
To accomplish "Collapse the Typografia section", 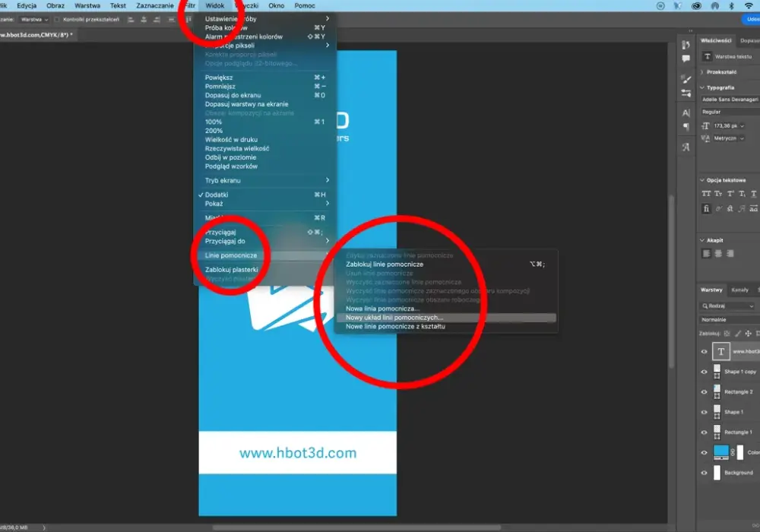I will pos(701,87).
